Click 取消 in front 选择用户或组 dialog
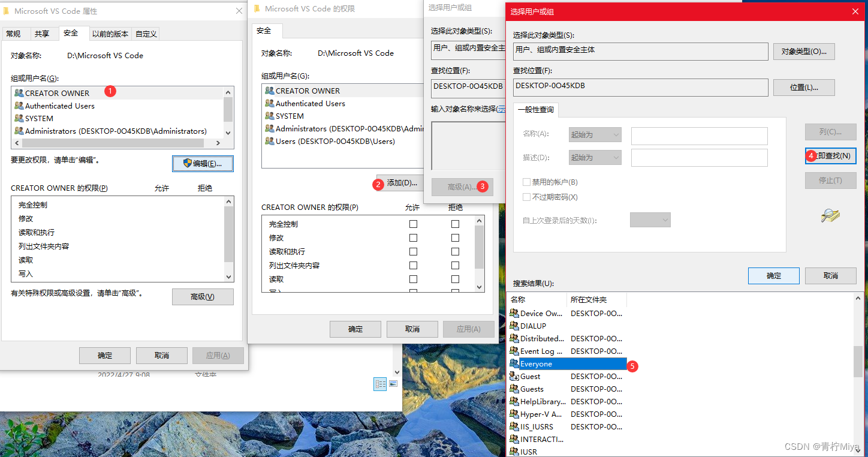This screenshot has height=457, width=868. point(830,276)
